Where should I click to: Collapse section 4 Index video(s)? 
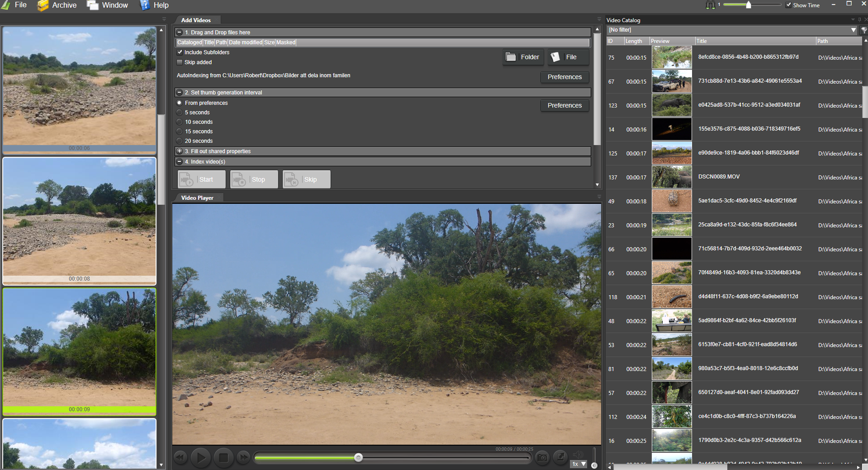[x=180, y=161]
